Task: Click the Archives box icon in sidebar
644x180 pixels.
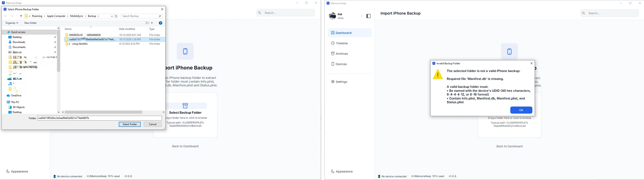Action: (333, 54)
